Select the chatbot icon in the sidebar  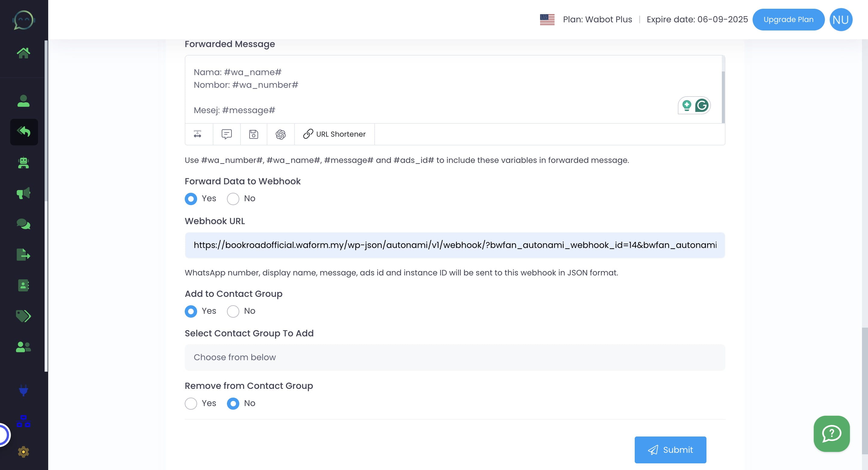(24, 163)
